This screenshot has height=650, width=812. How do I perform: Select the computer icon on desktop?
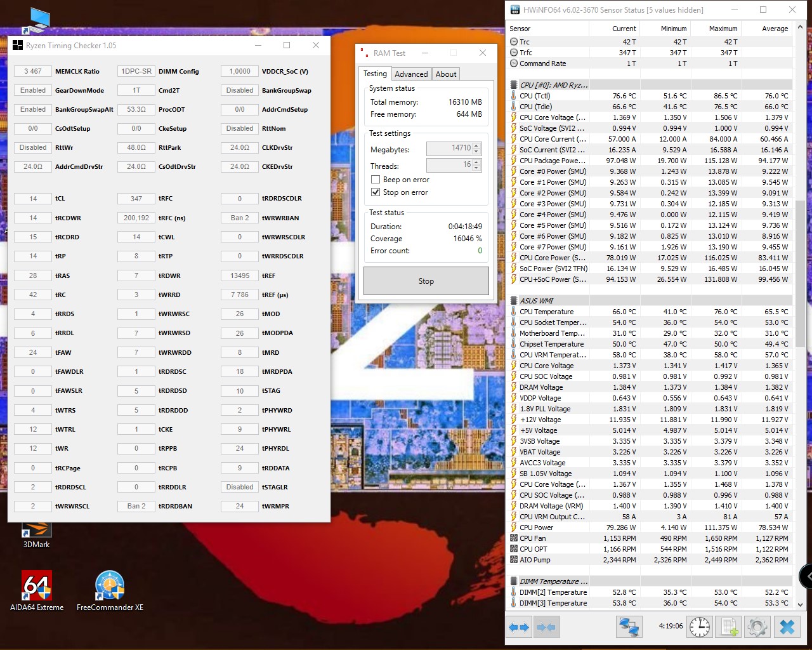[36, 20]
